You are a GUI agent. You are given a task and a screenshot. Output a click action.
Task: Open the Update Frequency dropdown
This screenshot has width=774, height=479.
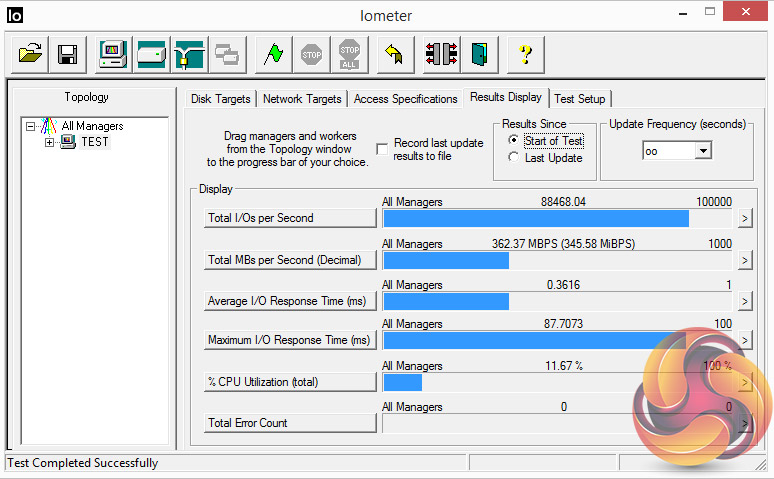703,150
